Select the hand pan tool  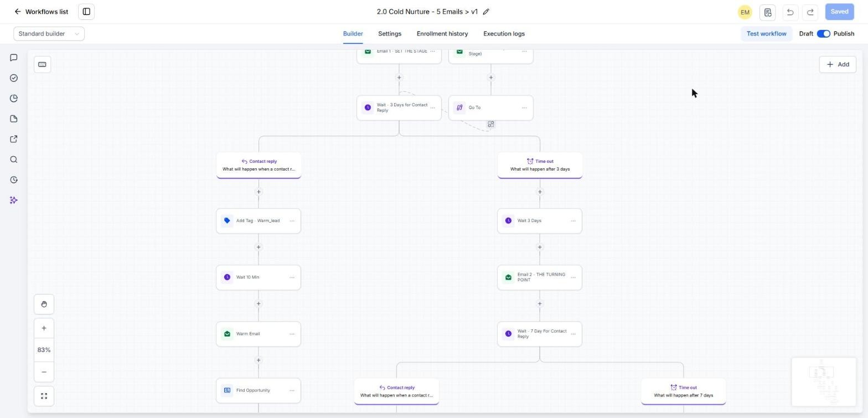tap(44, 304)
